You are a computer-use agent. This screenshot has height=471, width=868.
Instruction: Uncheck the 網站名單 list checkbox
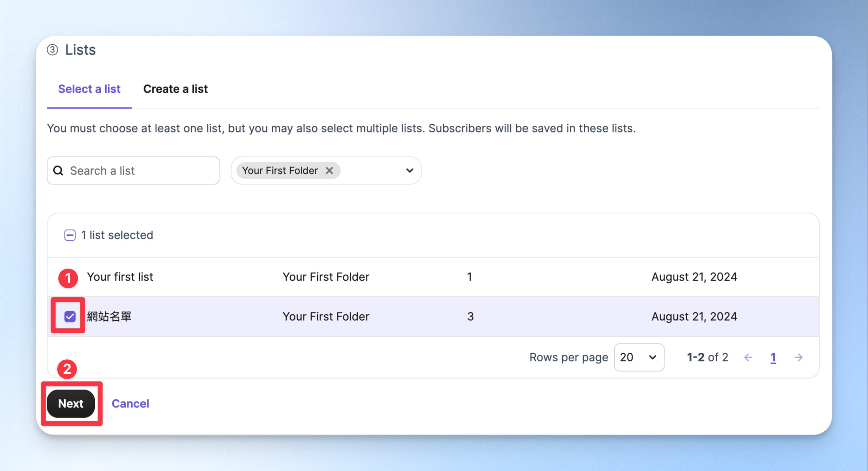(x=70, y=316)
